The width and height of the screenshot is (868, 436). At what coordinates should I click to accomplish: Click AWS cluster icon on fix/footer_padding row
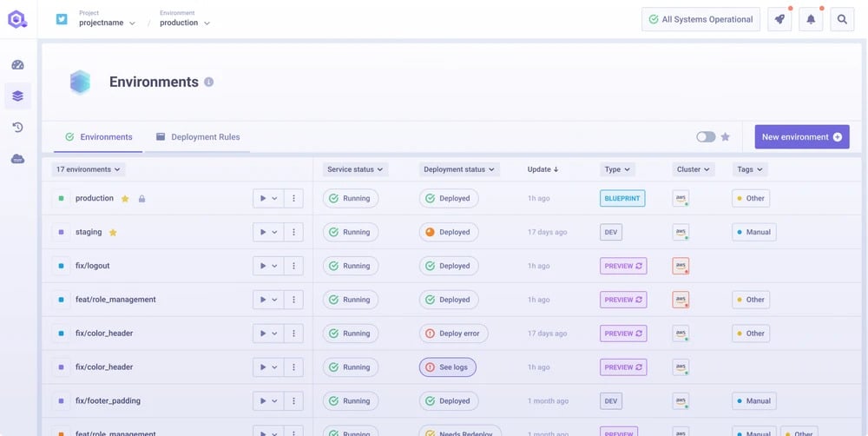(681, 401)
